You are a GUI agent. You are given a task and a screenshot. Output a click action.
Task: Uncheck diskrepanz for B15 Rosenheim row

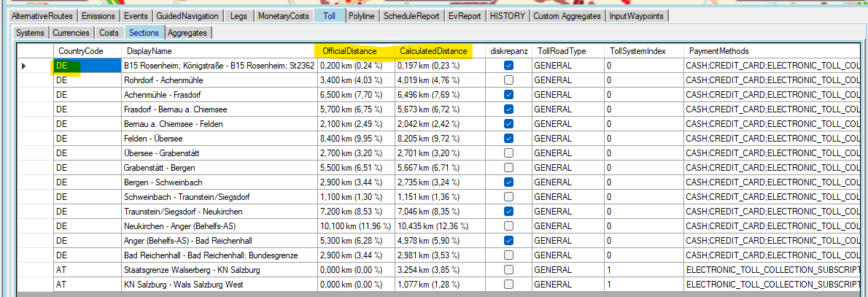click(508, 66)
